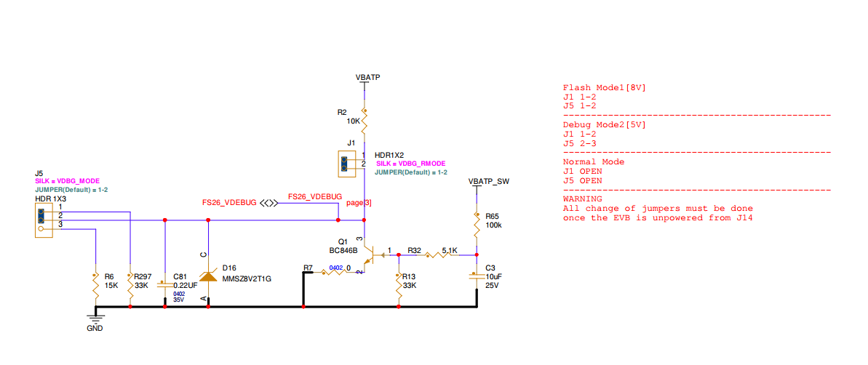The height and width of the screenshot is (365, 868).
Task: Select the 5.1K value of R32
Action: (x=450, y=251)
